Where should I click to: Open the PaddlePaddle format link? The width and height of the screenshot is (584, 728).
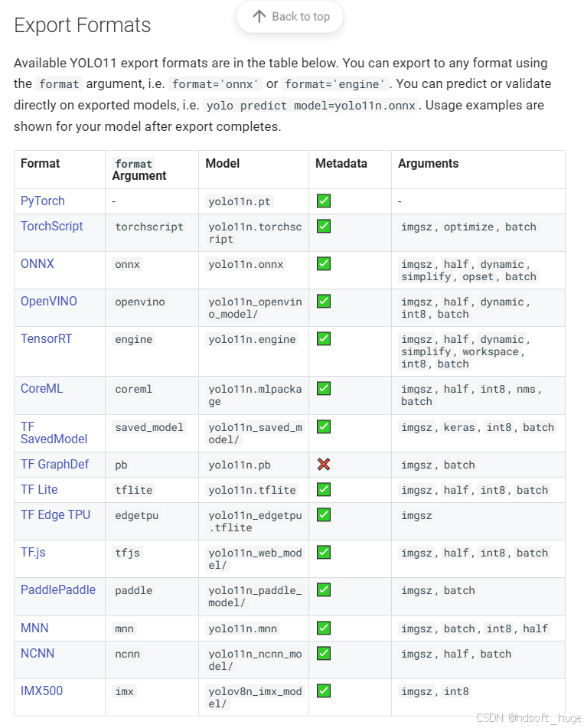[58, 590]
